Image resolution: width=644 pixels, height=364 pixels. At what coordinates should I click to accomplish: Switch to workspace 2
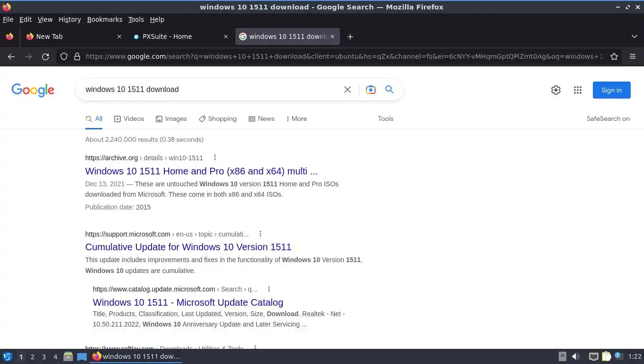(32, 357)
